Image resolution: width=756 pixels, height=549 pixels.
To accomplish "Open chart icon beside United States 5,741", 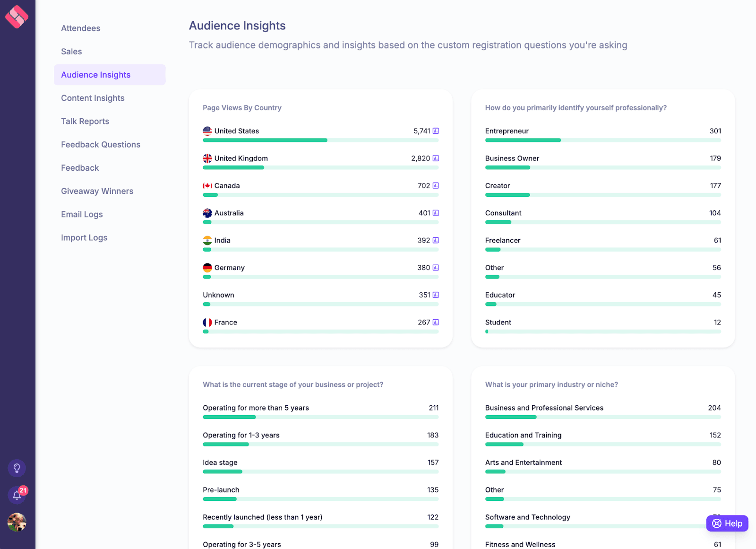I will [436, 131].
